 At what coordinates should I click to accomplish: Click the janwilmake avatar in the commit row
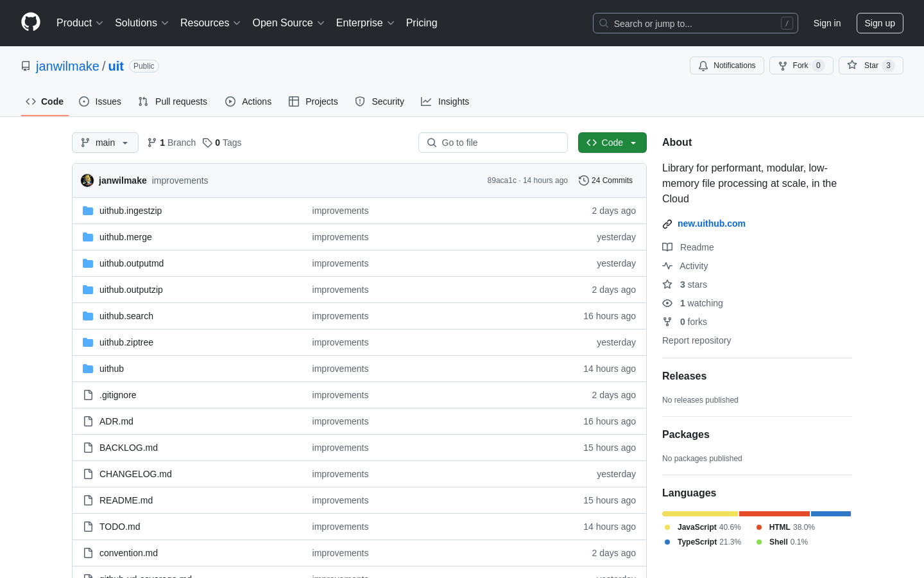[87, 180]
